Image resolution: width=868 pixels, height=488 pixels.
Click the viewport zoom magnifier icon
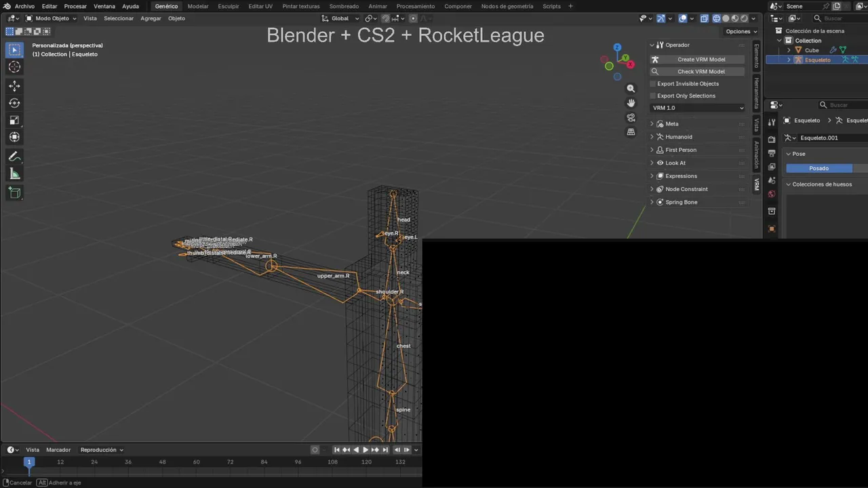coord(631,88)
